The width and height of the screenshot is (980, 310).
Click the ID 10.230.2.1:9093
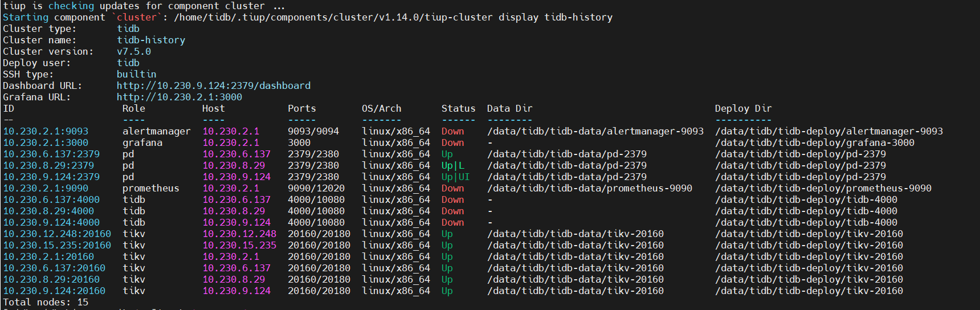[46, 131]
